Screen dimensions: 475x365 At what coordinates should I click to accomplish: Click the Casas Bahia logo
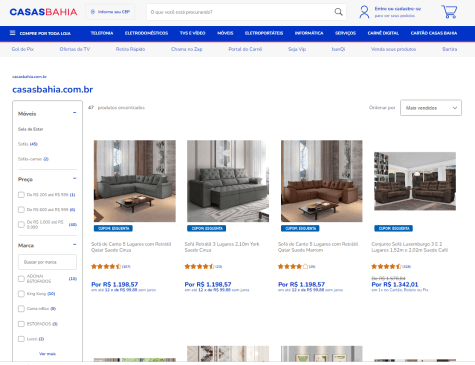[x=43, y=12]
